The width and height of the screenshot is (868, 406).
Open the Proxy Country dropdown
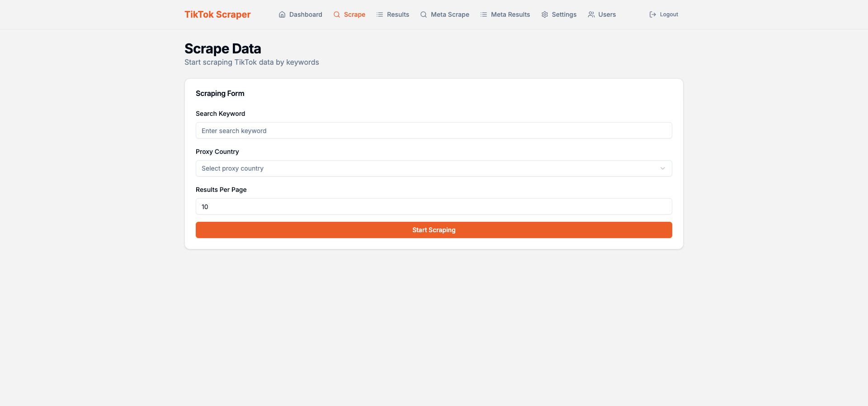(433, 168)
